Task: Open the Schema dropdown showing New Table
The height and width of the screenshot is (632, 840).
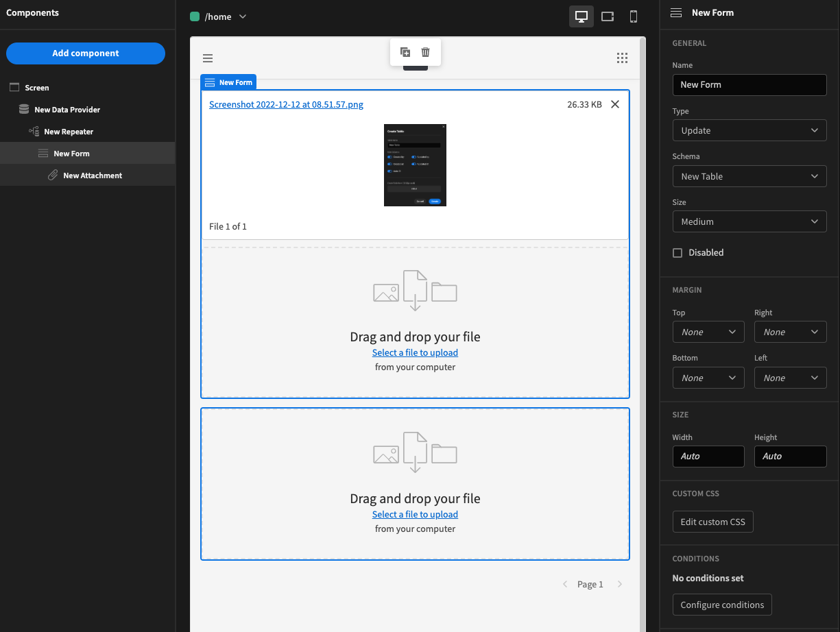Action: pos(749,176)
